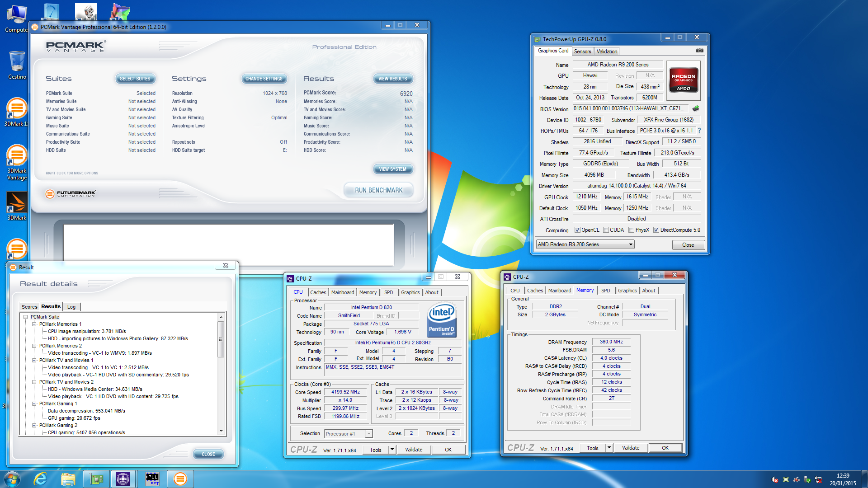Click the BIOS save chip icon in GPU-Z

(696, 108)
